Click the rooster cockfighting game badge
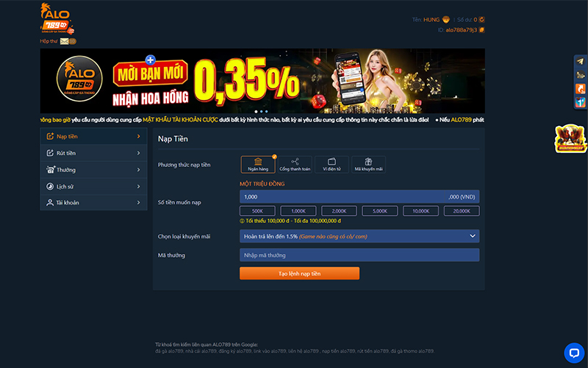The width and height of the screenshot is (588, 368). click(569, 138)
